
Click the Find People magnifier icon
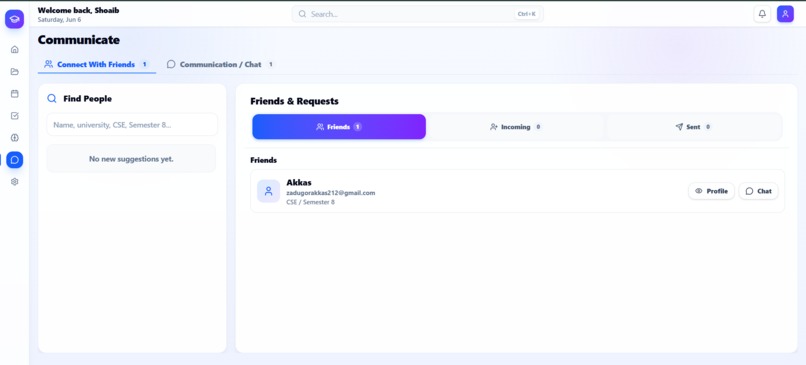coord(52,99)
